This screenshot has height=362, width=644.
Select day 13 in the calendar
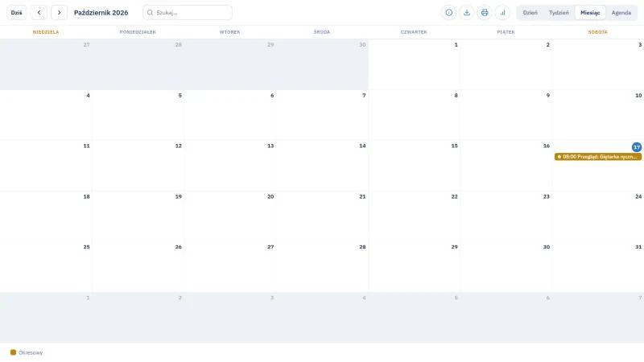pos(230,166)
